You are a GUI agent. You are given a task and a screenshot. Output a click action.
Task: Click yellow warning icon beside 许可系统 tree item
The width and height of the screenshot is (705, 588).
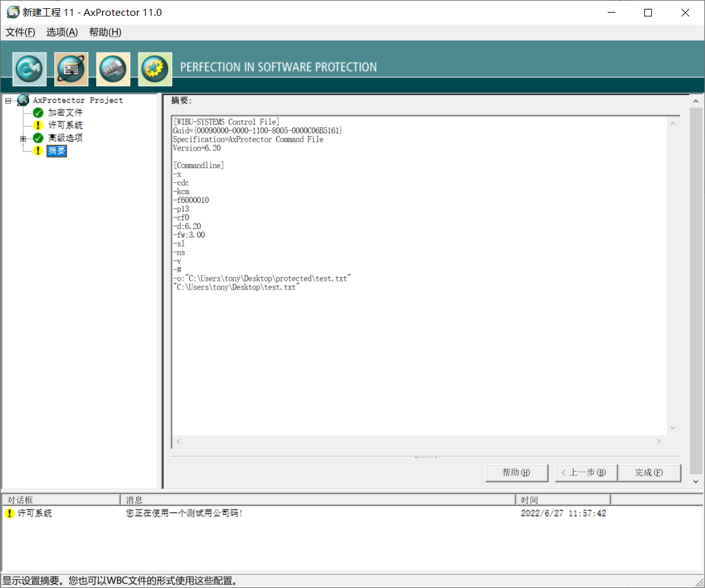point(38,125)
